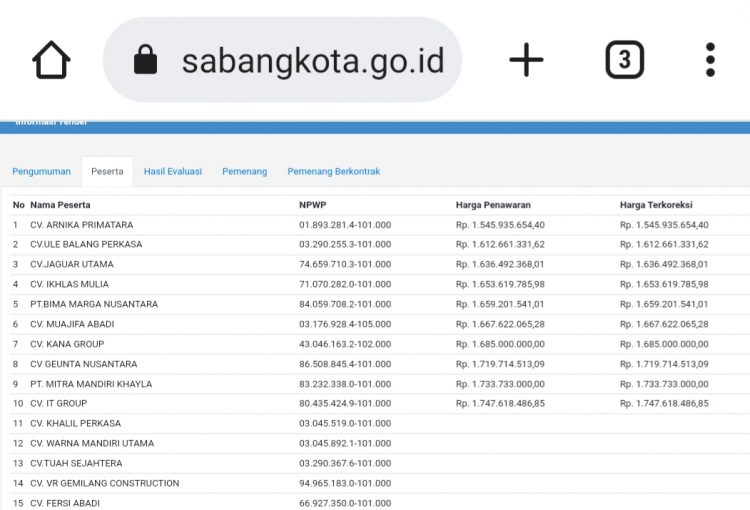Click NPWP 03.045.892.1-101.000
This screenshot has width=750, height=510.
[345, 443]
